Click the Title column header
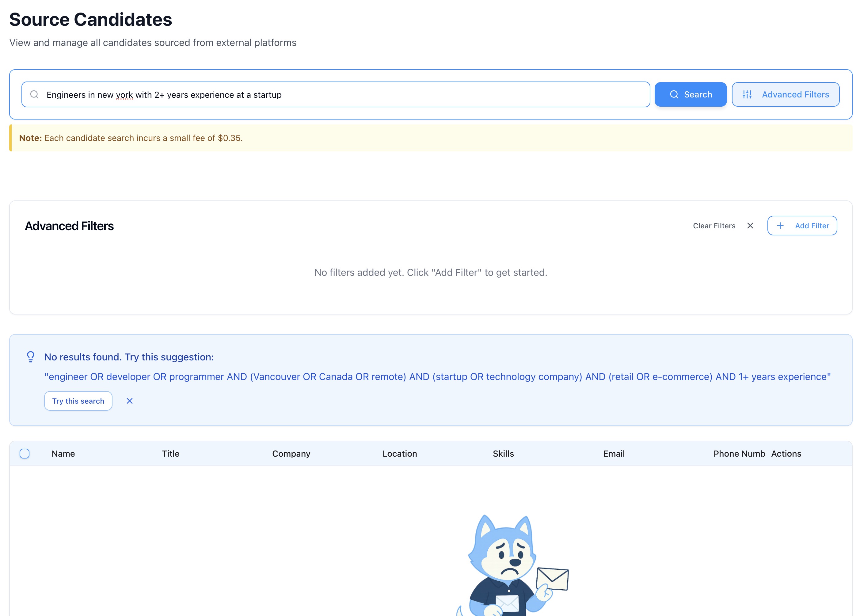860x616 pixels. 171,453
